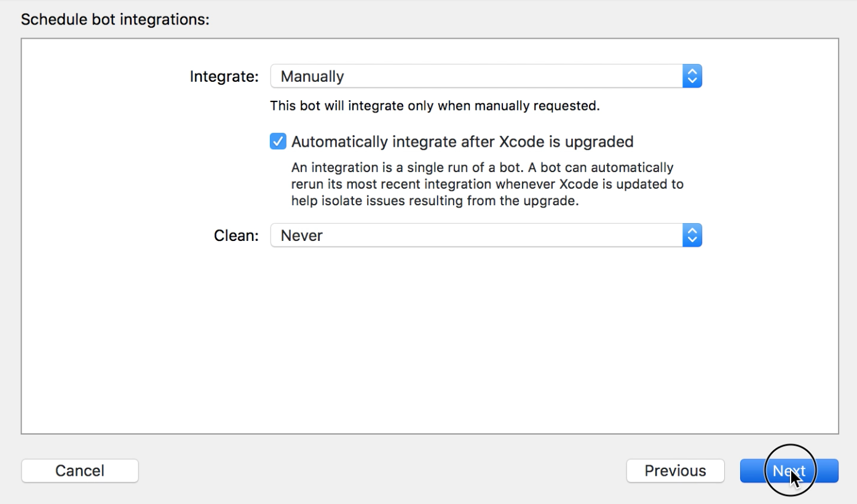Uncheck Automatically integrate after Xcode is upgraded
The width and height of the screenshot is (857, 504).
click(278, 142)
